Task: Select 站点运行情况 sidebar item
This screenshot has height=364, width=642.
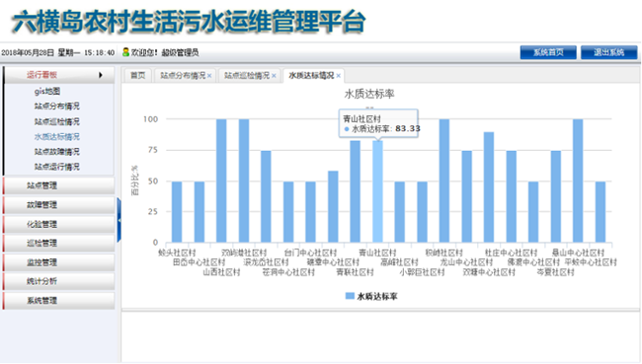Action: pyautogui.click(x=57, y=167)
